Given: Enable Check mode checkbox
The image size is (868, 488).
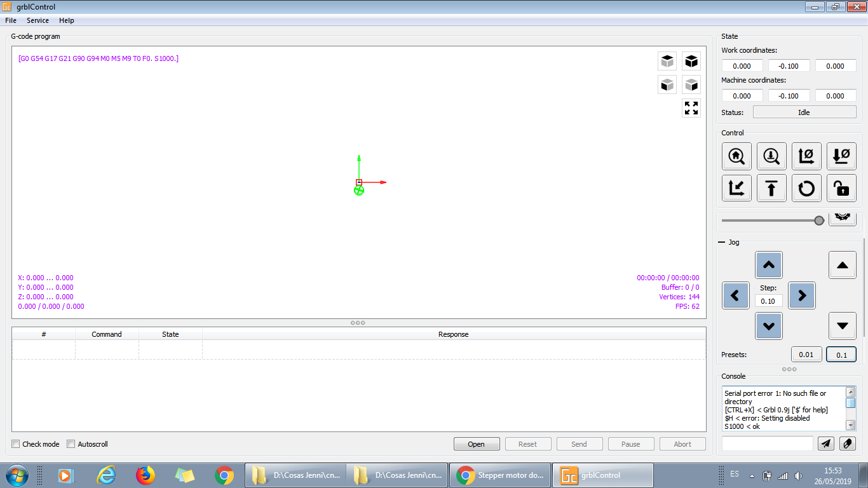Looking at the screenshot, I should tap(16, 444).
